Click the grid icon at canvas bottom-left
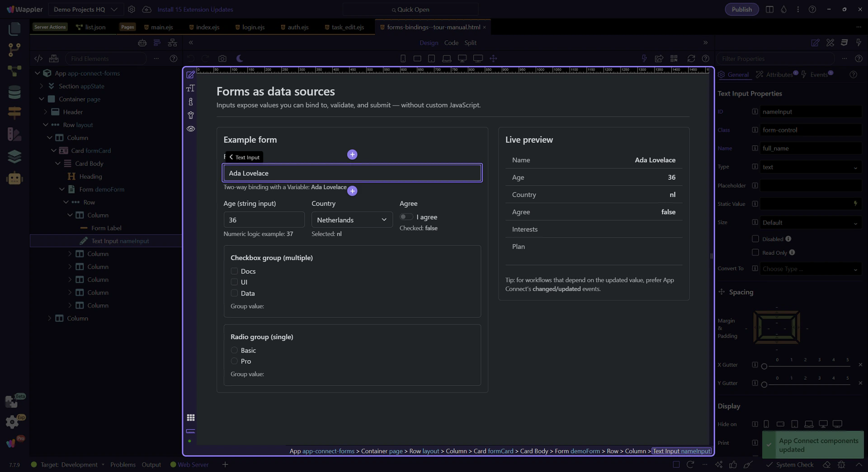The image size is (868, 472). [191, 417]
